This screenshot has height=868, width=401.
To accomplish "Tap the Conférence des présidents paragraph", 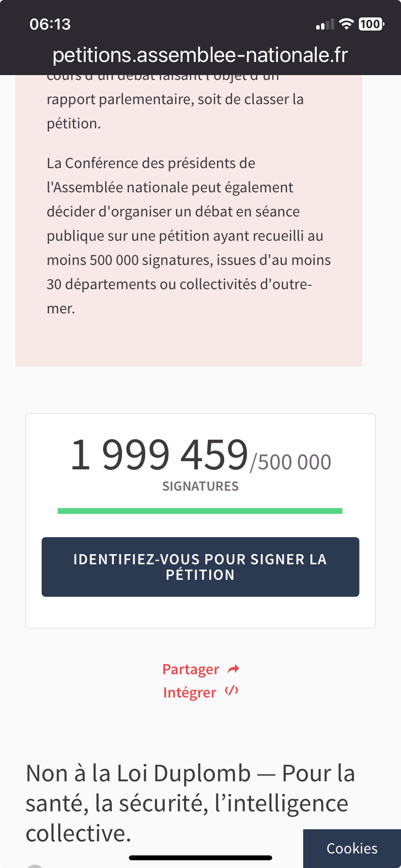I will (189, 235).
